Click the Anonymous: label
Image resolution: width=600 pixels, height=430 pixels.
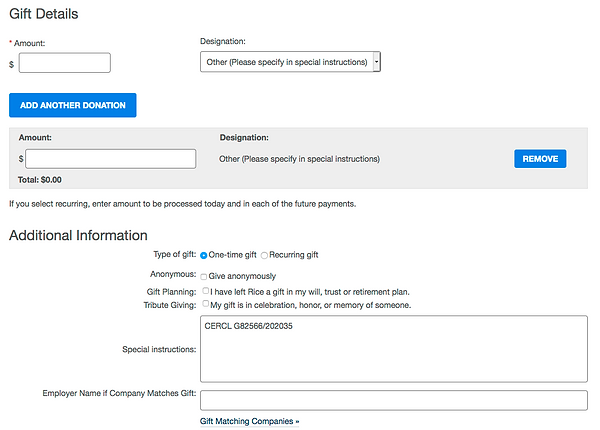pos(173,274)
